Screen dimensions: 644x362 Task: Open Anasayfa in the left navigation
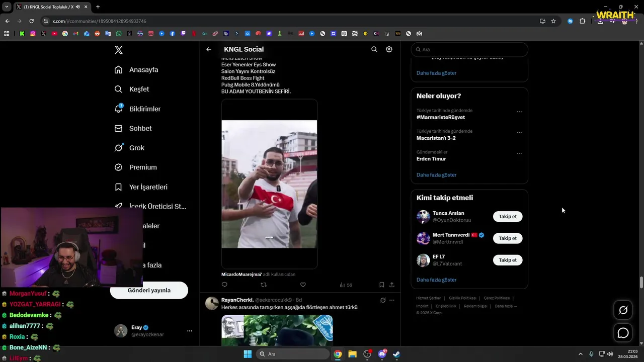[136, 70]
